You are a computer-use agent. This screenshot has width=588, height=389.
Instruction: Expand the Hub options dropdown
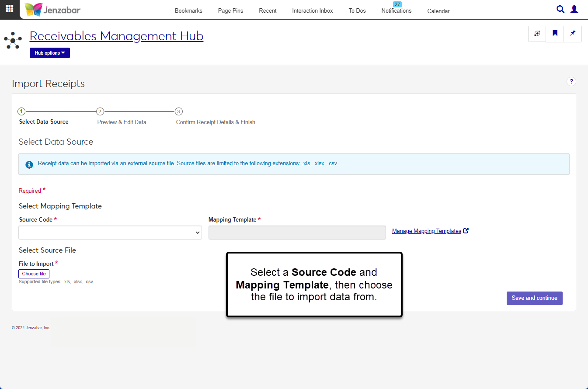tap(50, 53)
